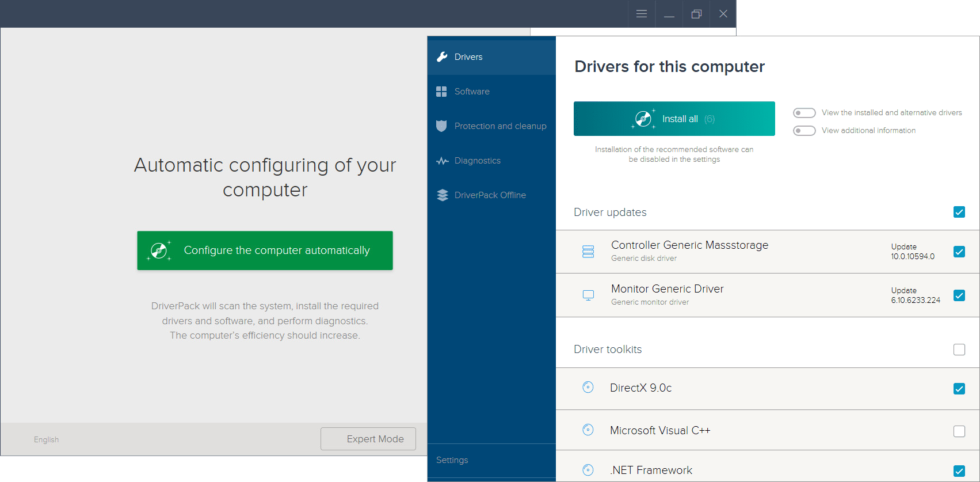This screenshot has height=482, width=980.
Task: Click the disc icon next to .NET Framework
Action: click(588, 470)
